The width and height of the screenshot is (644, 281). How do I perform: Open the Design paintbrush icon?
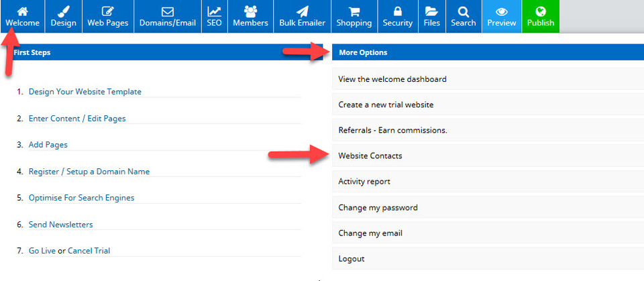63,11
